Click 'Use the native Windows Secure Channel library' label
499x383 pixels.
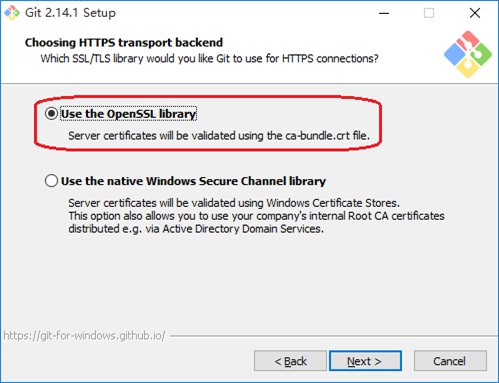tap(193, 181)
